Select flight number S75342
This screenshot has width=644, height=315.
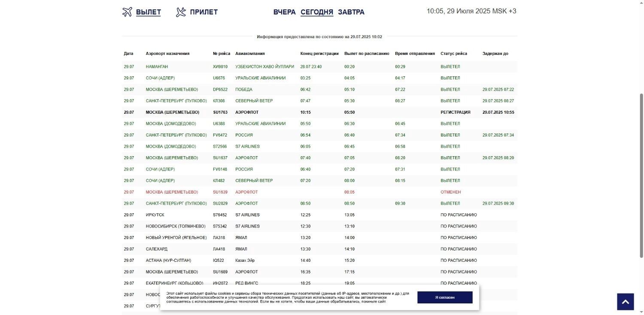(x=220, y=226)
